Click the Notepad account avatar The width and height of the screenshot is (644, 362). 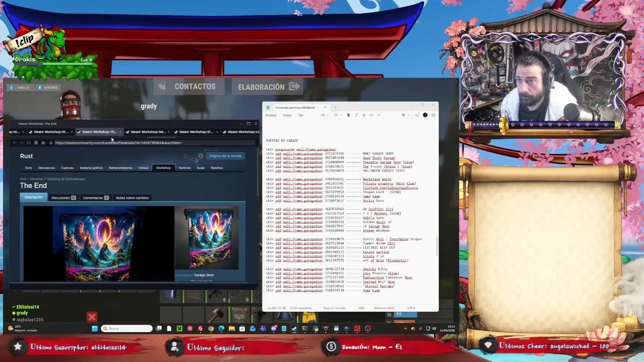[x=425, y=115]
